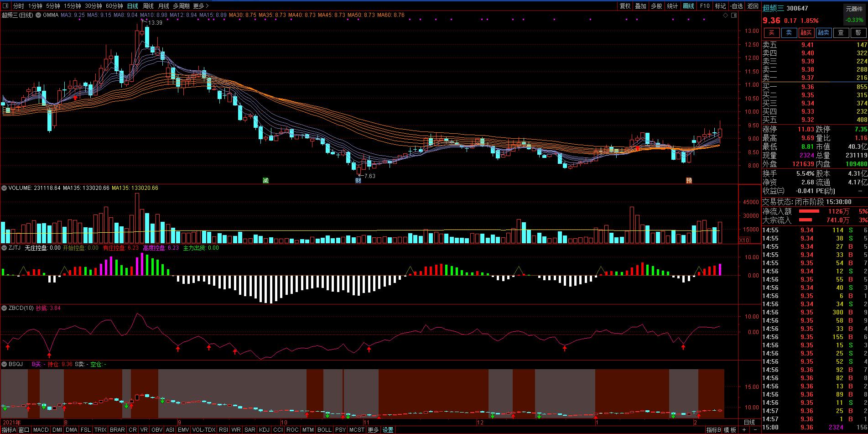The height and width of the screenshot is (434, 868).
Task: Expand the ZJTJ indicator dropdown arrow
Action: [4, 248]
